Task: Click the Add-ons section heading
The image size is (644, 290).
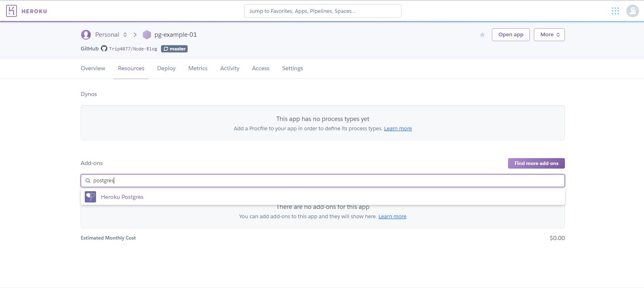Action: coord(92,163)
